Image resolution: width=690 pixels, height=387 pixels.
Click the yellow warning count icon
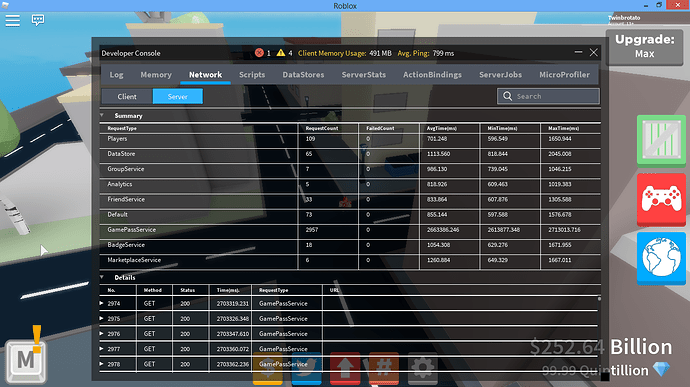[281, 53]
